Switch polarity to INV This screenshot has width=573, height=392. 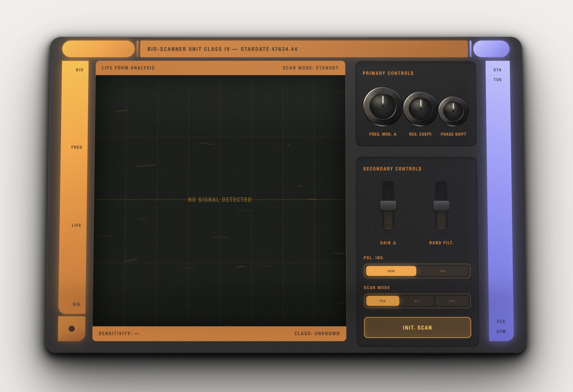coord(443,271)
